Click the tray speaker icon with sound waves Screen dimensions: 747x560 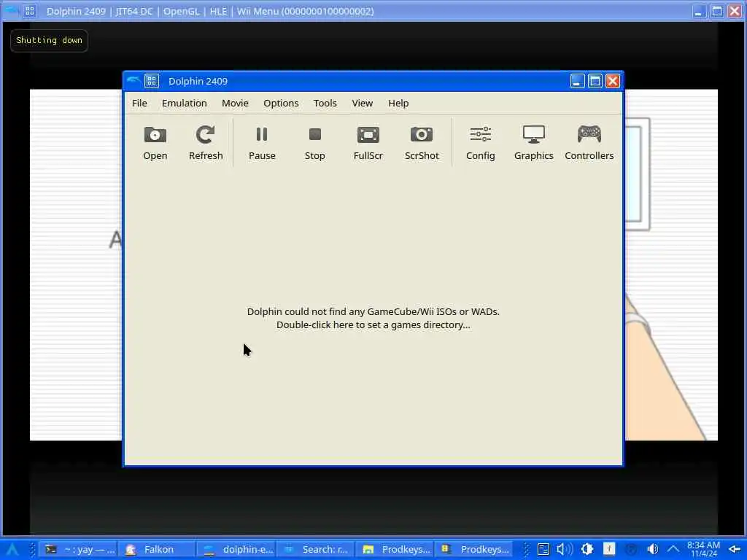click(565, 550)
